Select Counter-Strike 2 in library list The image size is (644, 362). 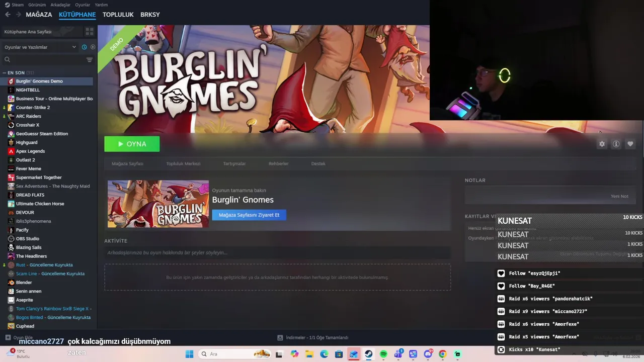coord(33,107)
